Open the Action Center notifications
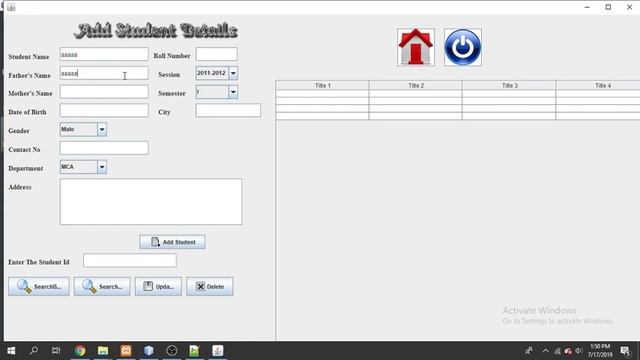The image size is (640, 360). (625, 351)
